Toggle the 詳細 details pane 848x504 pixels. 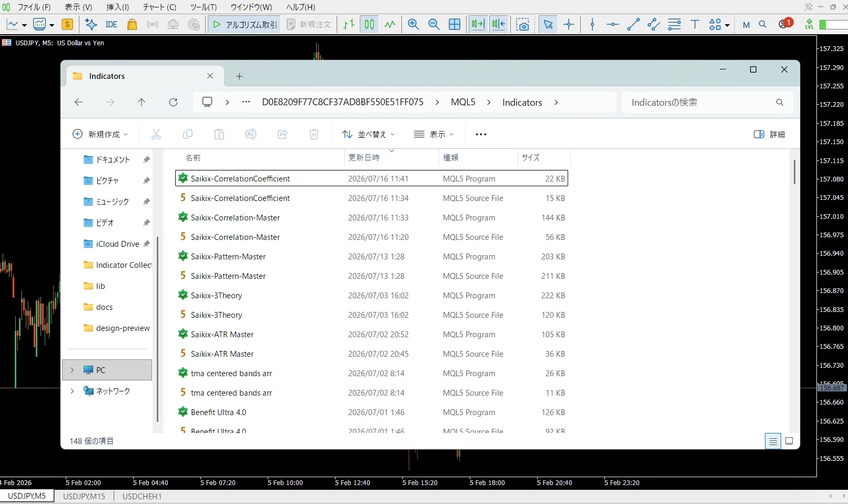pyautogui.click(x=769, y=134)
